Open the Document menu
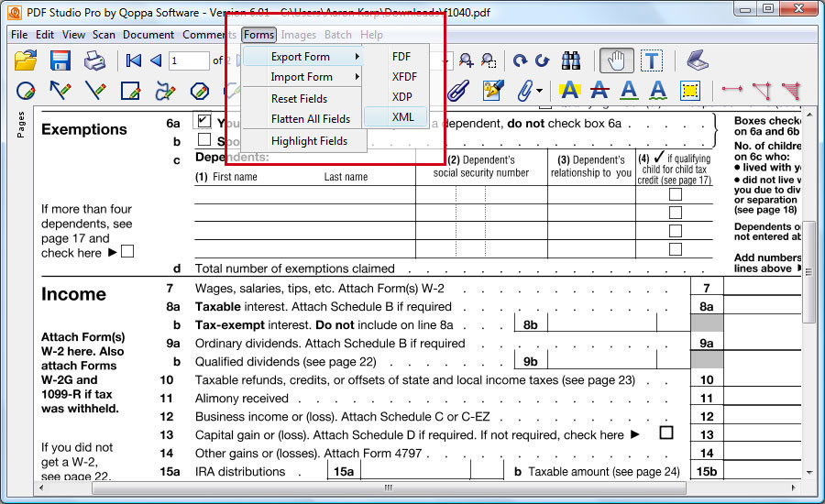The width and height of the screenshot is (825, 504). point(148,35)
